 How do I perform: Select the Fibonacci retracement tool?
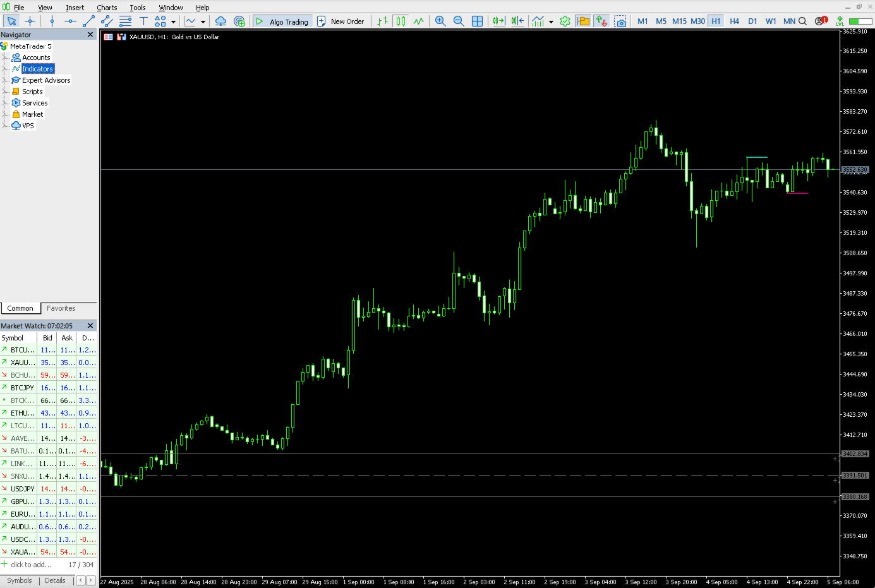(x=125, y=21)
